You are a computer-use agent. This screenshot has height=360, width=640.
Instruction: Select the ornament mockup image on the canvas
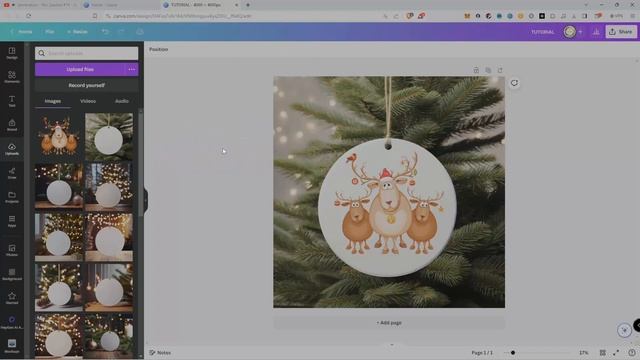389,192
